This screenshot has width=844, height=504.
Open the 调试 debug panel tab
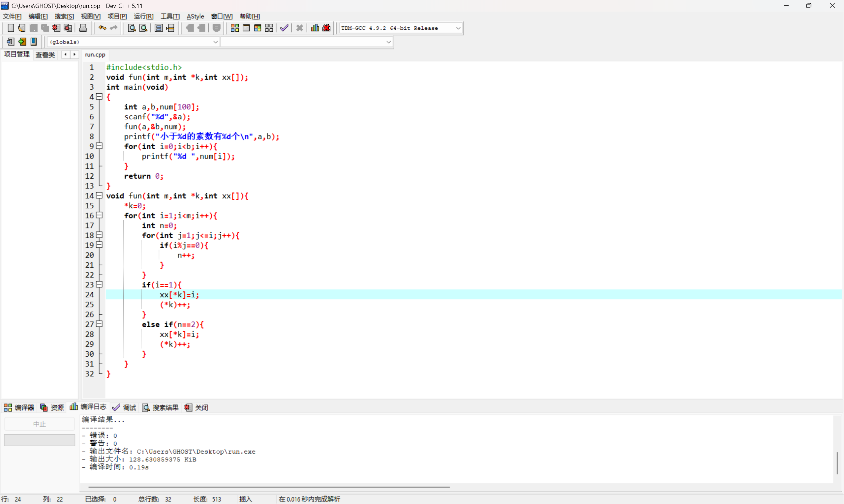click(x=124, y=407)
